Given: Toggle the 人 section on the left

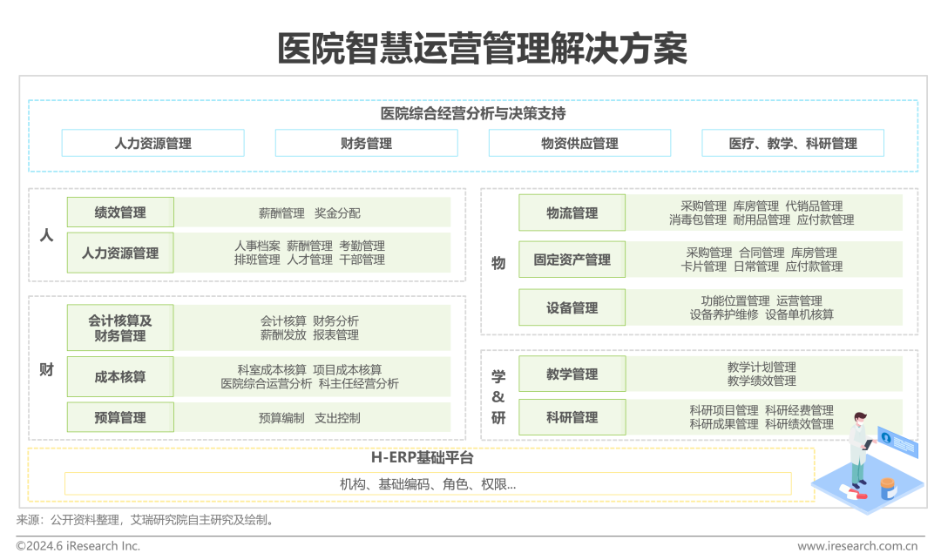Looking at the screenshot, I should click(x=47, y=235).
